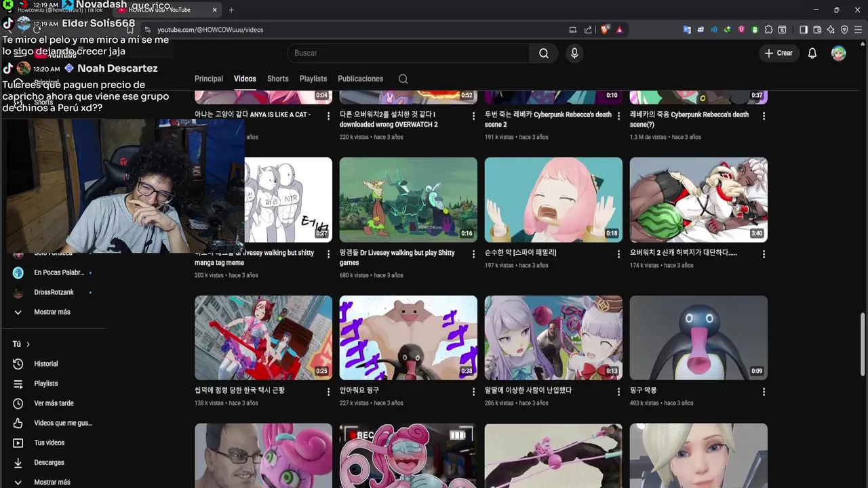Open options for Rebecca's death scene(?) video
This screenshot has width=868, height=488.
click(x=764, y=116)
